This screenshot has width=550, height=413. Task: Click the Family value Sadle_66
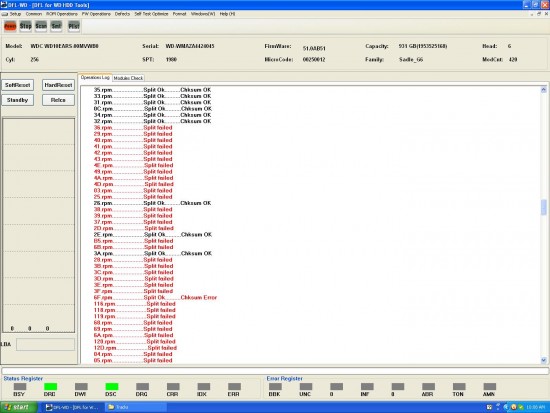click(411, 60)
